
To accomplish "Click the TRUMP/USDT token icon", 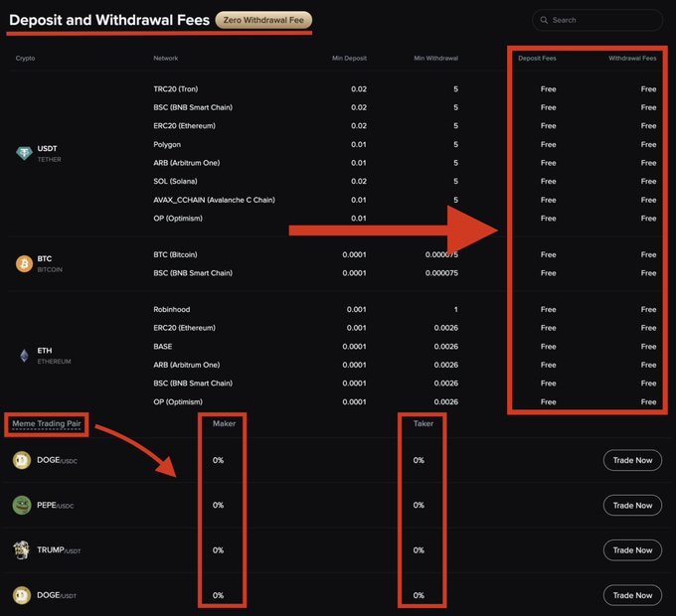I will (x=22, y=550).
